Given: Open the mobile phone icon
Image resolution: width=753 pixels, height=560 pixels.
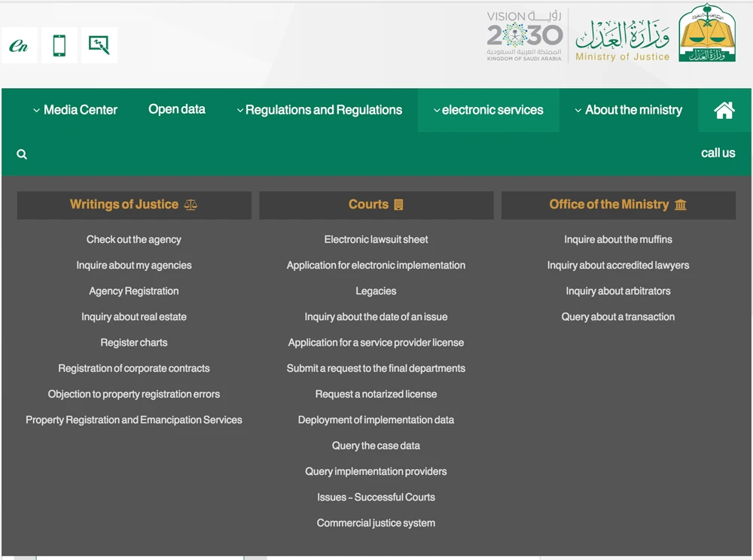Looking at the screenshot, I should click(x=59, y=46).
